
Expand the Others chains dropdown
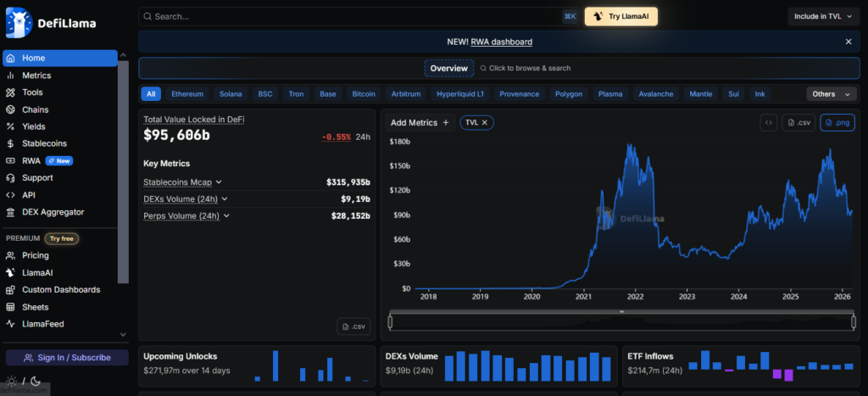pos(829,94)
